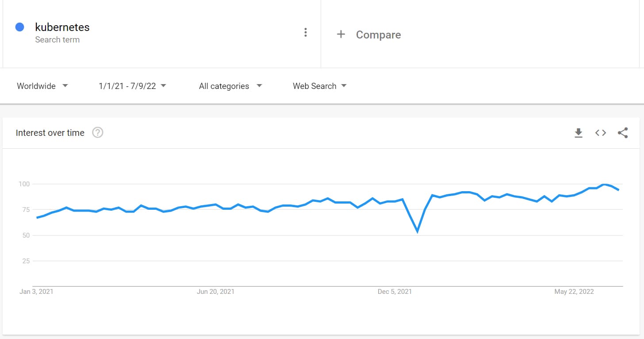
Task: Click the Interest over time heading
Action: click(50, 133)
